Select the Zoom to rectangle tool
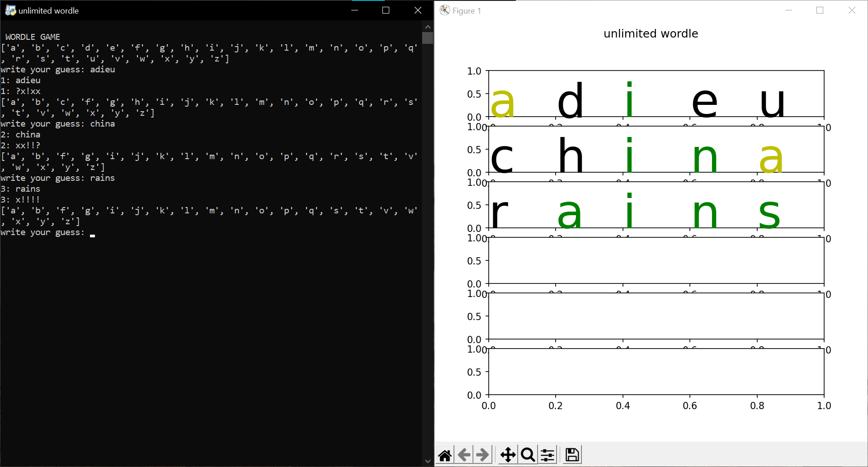This screenshot has width=868, height=467. [528, 455]
